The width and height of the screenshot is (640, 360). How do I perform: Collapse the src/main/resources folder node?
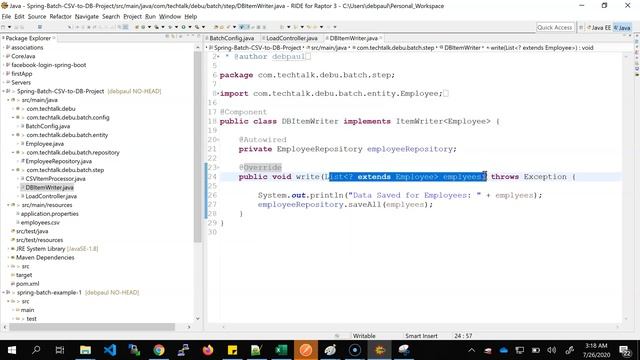click(8, 205)
